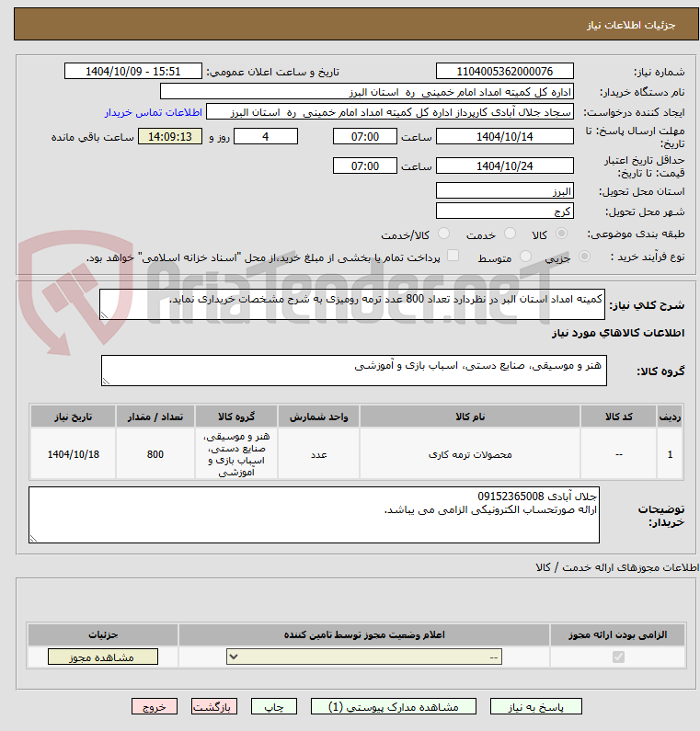Viewport: 700px width, 731px height.
Task: Click the deadline date field 1404/10/14
Action: [x=505, y=137]
